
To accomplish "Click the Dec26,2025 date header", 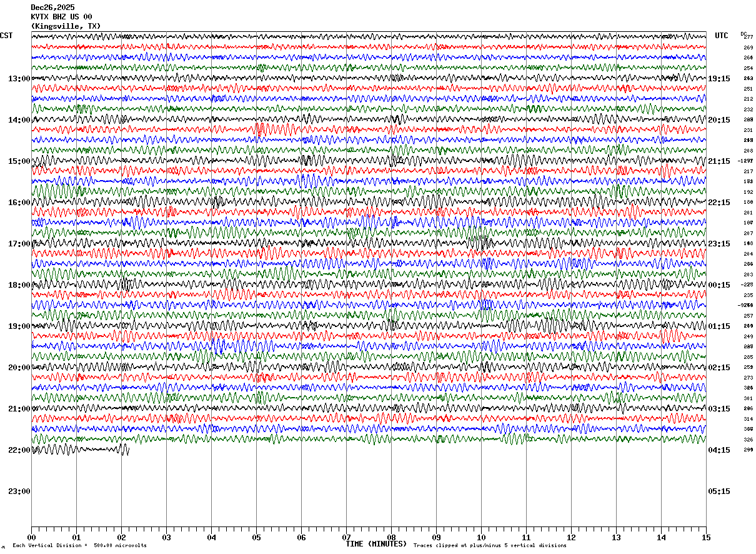I will tap(52, 8).
